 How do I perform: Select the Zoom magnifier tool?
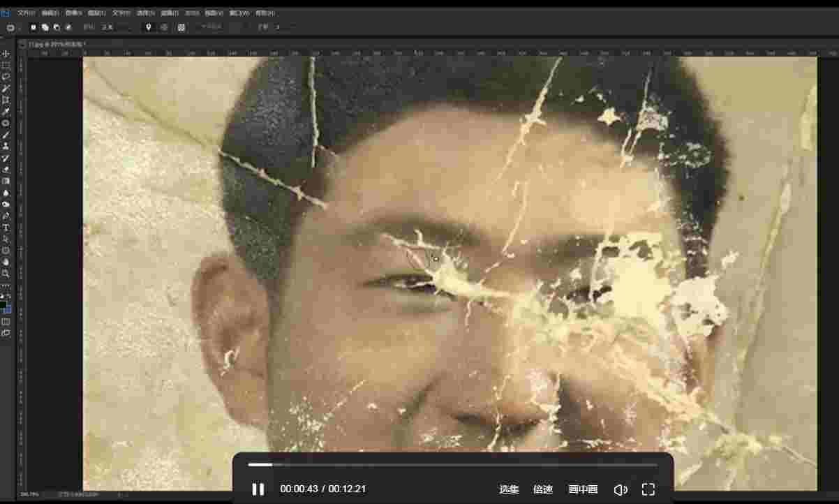tap(6, 274)
